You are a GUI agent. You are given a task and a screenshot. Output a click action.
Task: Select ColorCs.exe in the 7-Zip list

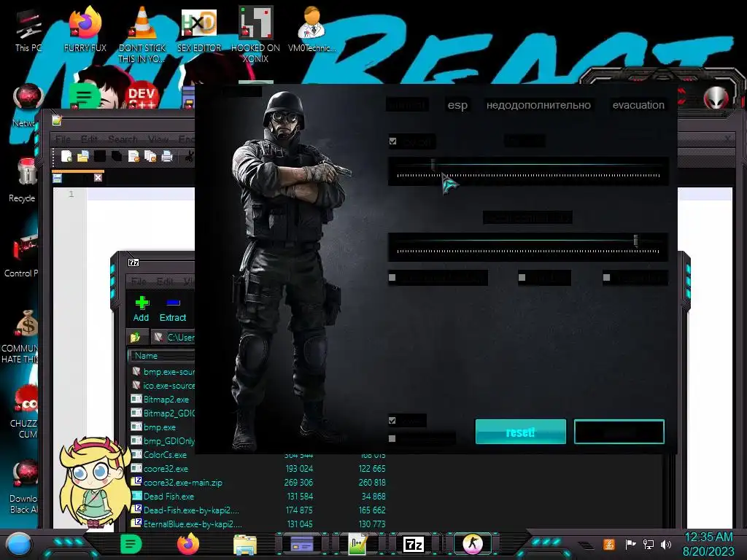[165, 455]
